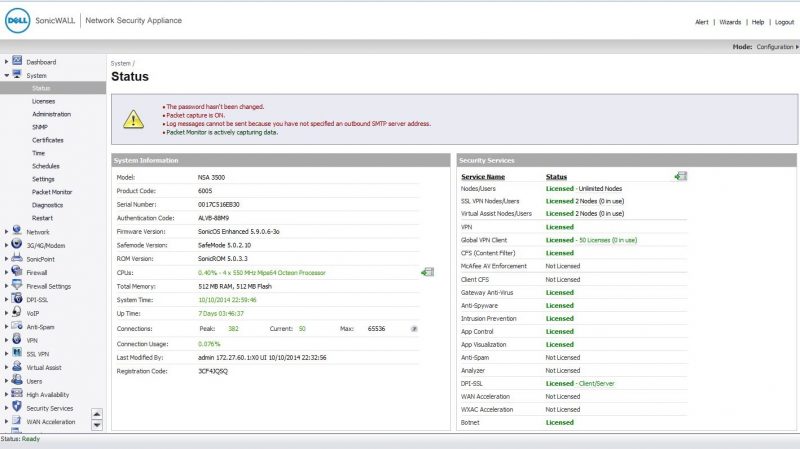Image resolution: width=800 pixels, height=449 pixels.
Task: Open the Diagnostics page
Action: pos(47,205)
